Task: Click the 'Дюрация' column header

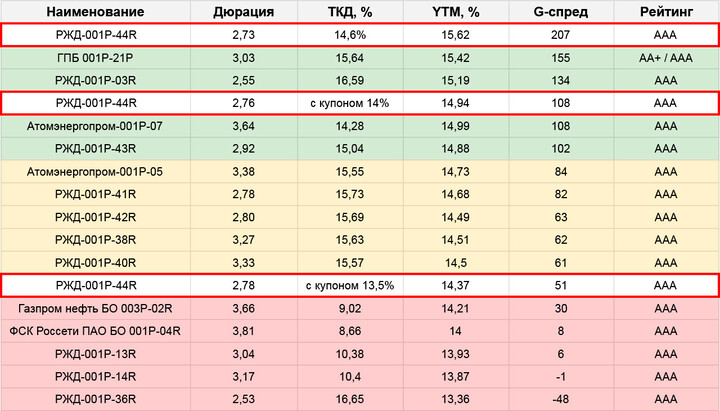Action: click(243, 12)
